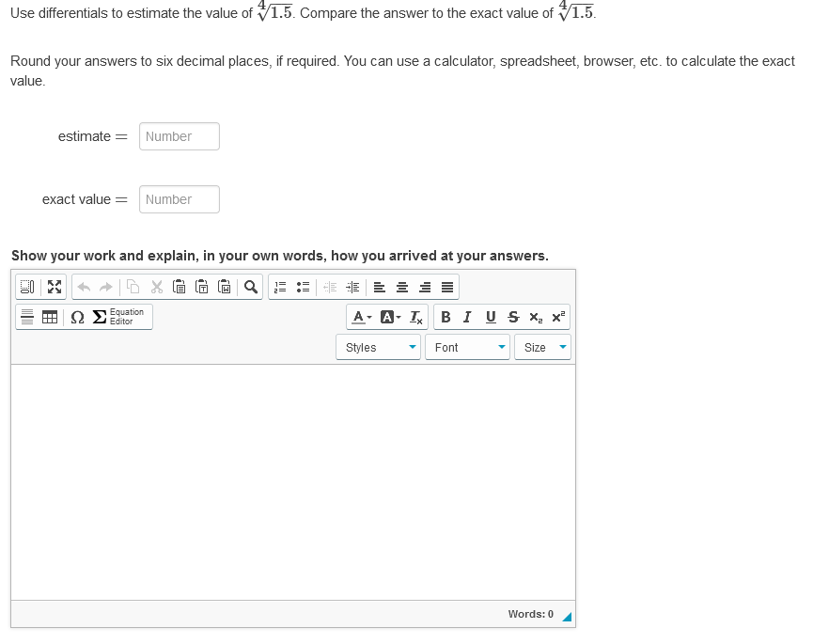
Task: Align text right
Action: (x=425, y=287)
